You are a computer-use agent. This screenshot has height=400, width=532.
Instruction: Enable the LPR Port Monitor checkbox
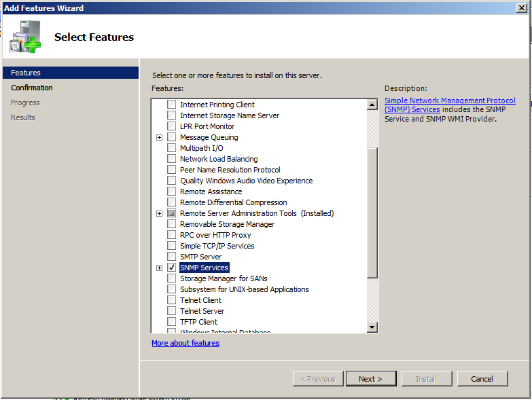pyautogui.click(x=172, y=126)
